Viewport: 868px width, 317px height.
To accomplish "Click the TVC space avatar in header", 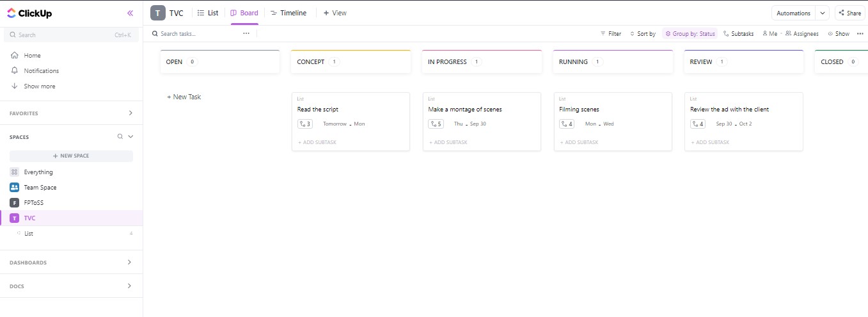I will click(158, 13).
